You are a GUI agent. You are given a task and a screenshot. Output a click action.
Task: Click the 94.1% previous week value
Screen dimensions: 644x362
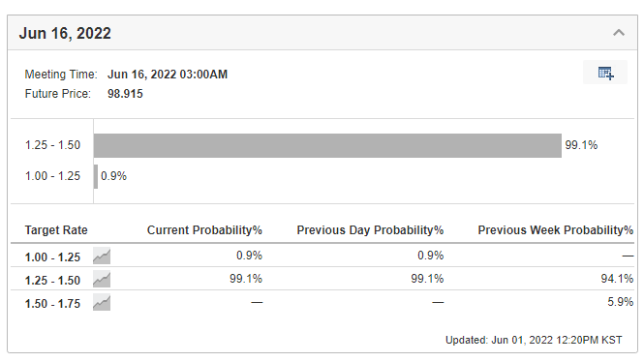pyautogui.click(x=617, y=279)
